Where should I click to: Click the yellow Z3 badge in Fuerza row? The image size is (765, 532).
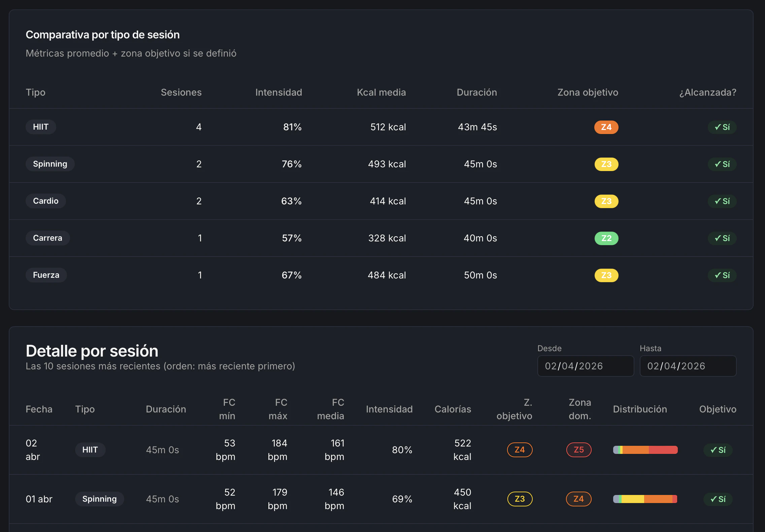point(606,275)
